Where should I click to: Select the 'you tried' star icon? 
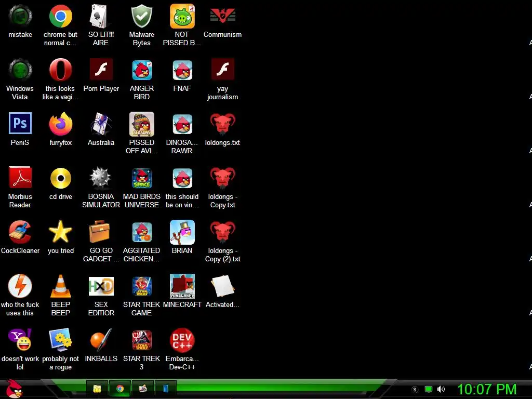(60, 232)
